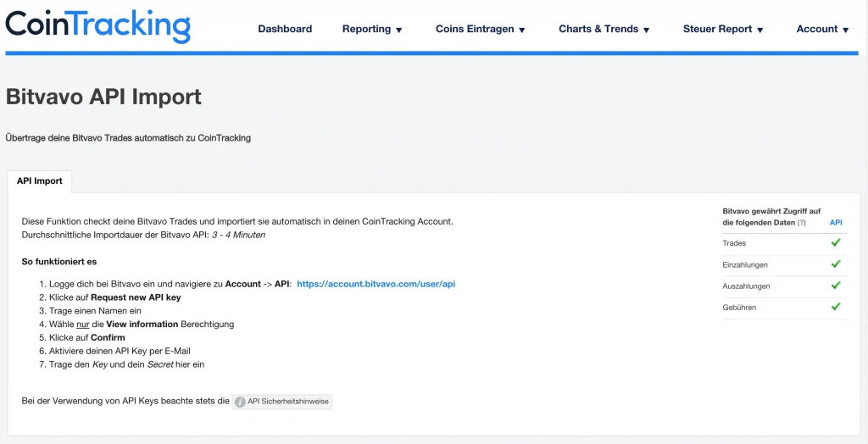Click the green checkmark for Trades
This screenshot has width=868, height=444.
[x=836, y=243]
